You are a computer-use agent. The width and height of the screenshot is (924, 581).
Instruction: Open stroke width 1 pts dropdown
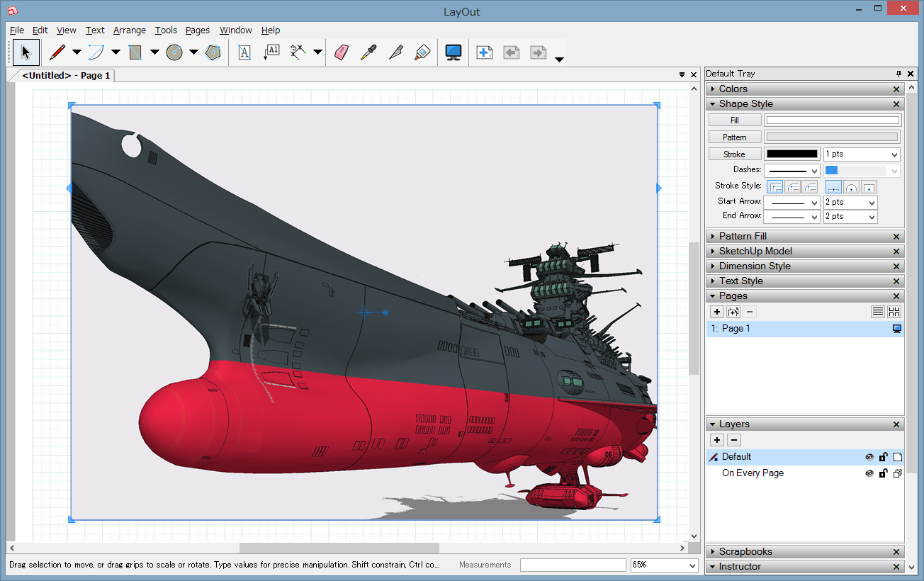895,154
